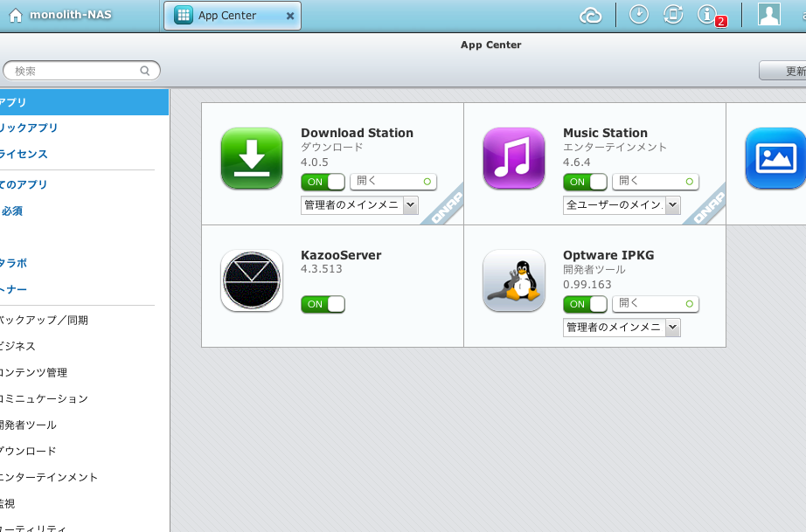Select 開発者ツール category in sidebar
The width and height of the screenshot is (806, 532).
(x=28, y=425)
